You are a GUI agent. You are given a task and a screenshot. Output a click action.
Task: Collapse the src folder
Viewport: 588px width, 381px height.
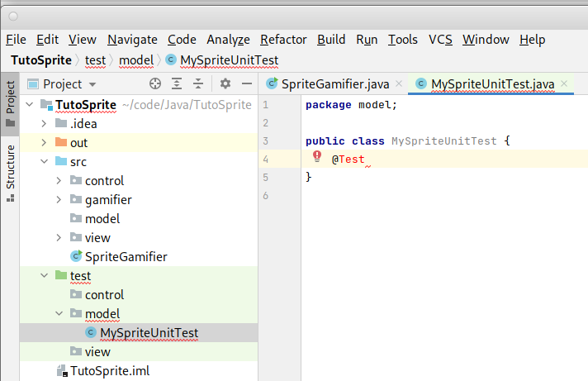[44, 162]
